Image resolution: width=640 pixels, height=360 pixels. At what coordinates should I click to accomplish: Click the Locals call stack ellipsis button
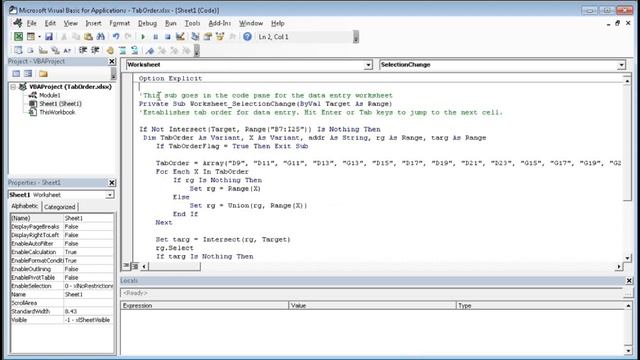(x=628, y=293)
